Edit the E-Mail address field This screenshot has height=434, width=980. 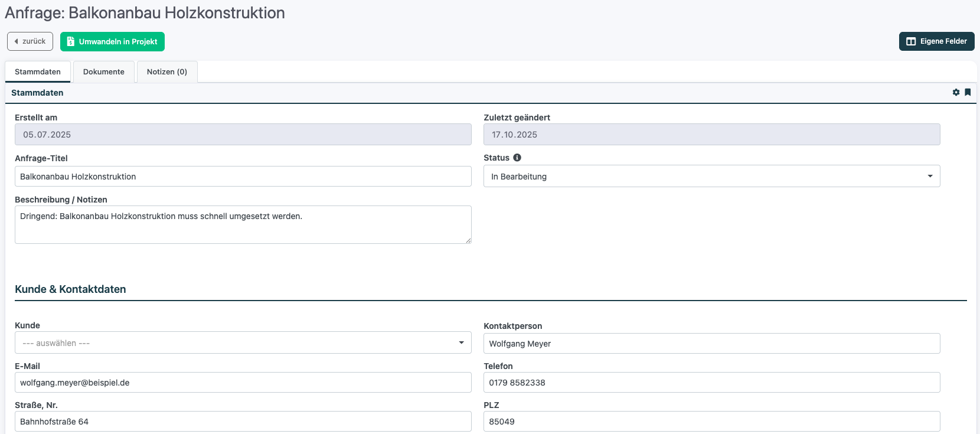coord(243,383)
